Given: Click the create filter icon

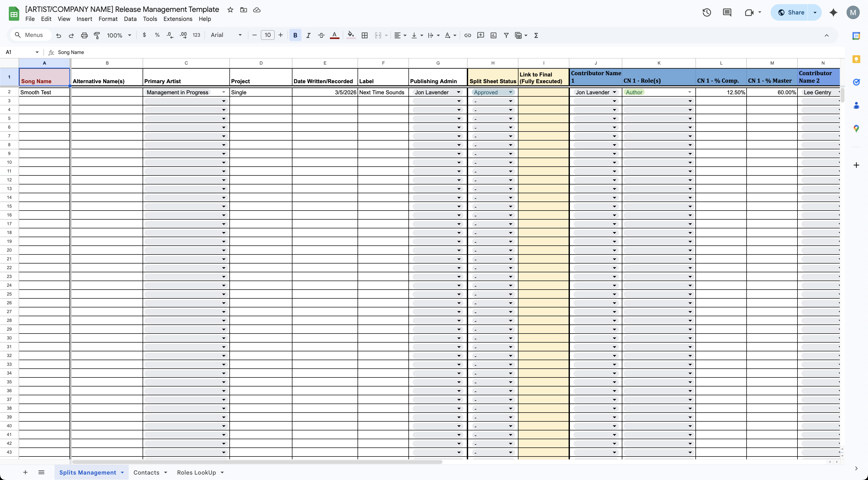Looking at the screenshot, I should click(506, 35).
